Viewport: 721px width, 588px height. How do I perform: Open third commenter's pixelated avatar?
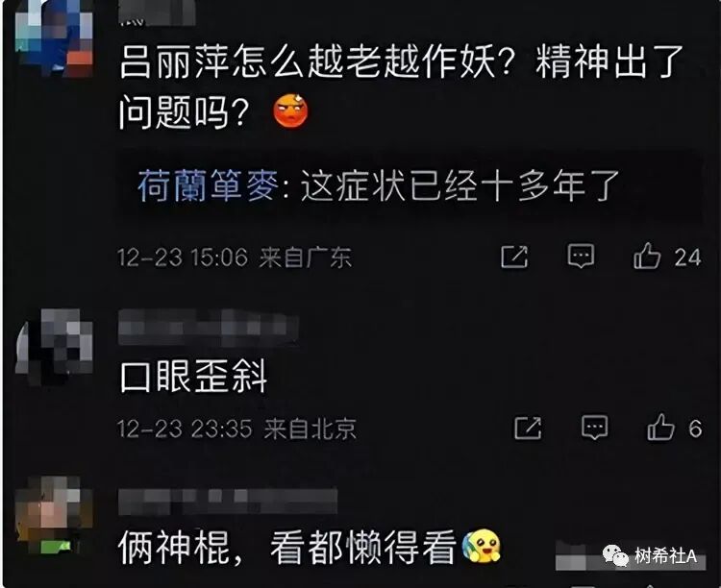pyautogui.click(x=54, y=515)
